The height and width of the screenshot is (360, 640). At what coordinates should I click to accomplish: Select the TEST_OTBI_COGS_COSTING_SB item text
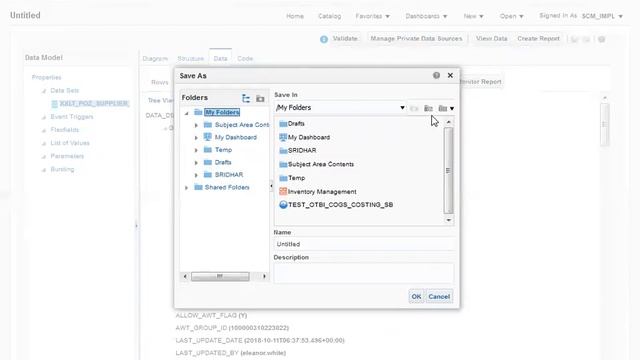[x=340, y=205]
